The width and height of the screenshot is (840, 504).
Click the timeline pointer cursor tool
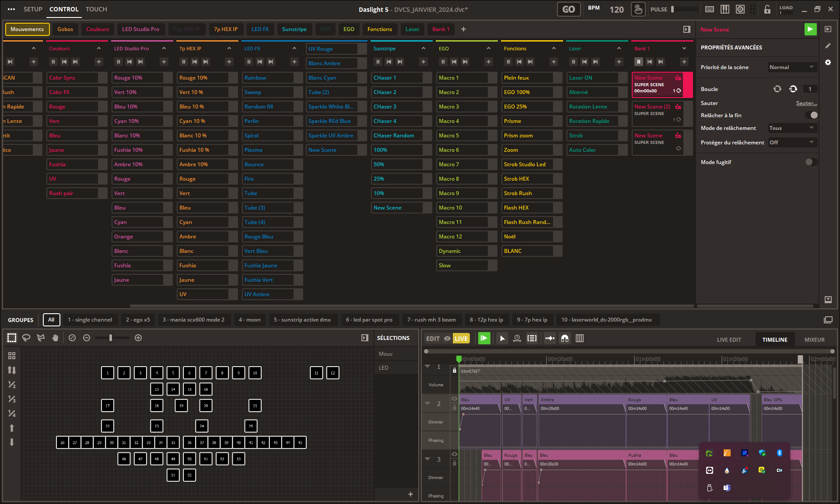click(502, 338)
